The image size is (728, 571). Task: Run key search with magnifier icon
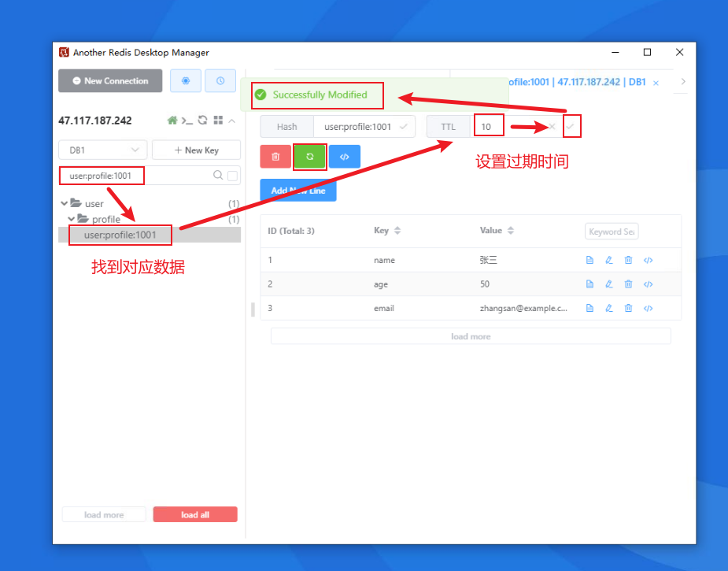pyautogui.click(x=218, y=175)
